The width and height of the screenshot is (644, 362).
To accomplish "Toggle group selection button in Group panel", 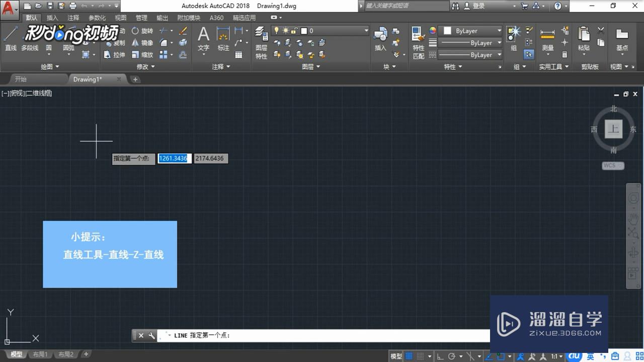I will pyautogui.click(x=529, y=54).
